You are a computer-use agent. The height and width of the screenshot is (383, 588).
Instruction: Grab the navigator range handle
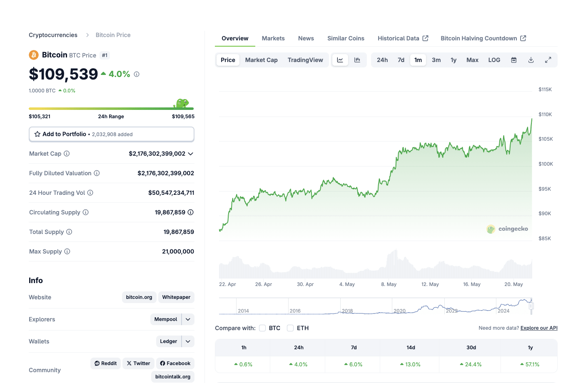click(531, 306)
